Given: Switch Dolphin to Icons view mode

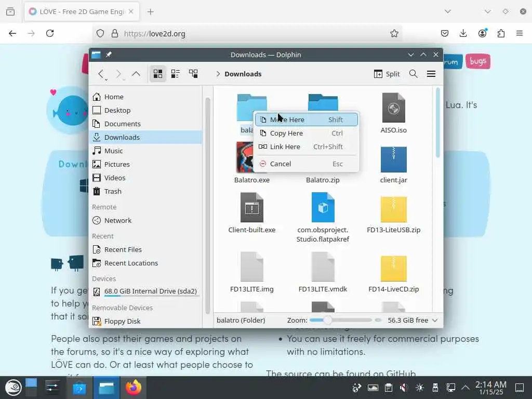Looking at the screenshot, I should (158, 74).
